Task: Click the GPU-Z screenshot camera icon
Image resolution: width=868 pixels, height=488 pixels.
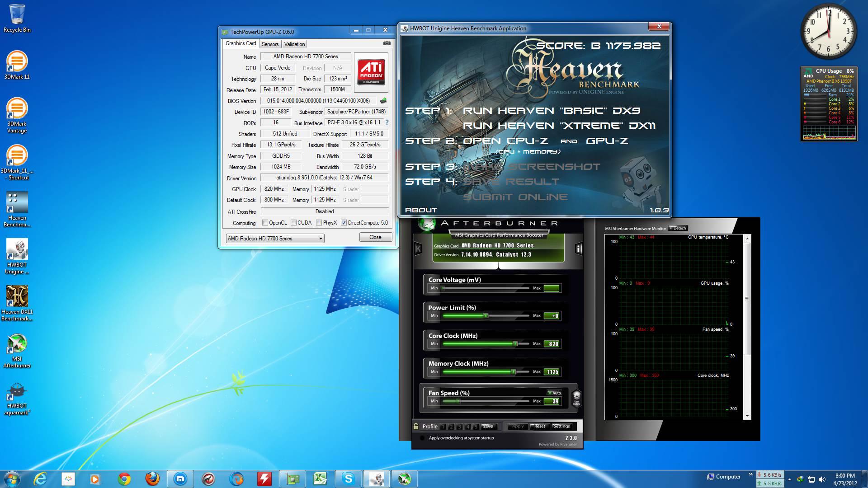Action: coord(387,43)
